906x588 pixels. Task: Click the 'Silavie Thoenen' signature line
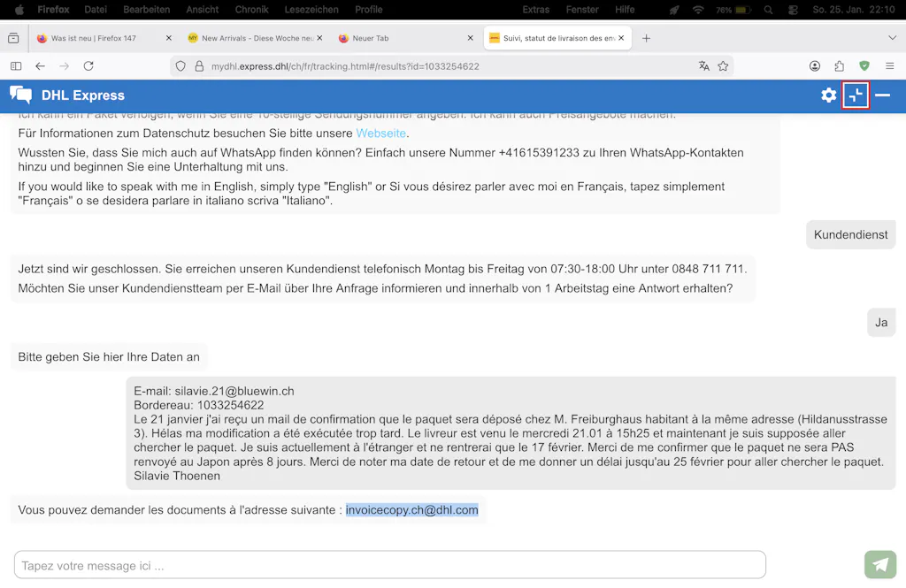coord(177,476)
